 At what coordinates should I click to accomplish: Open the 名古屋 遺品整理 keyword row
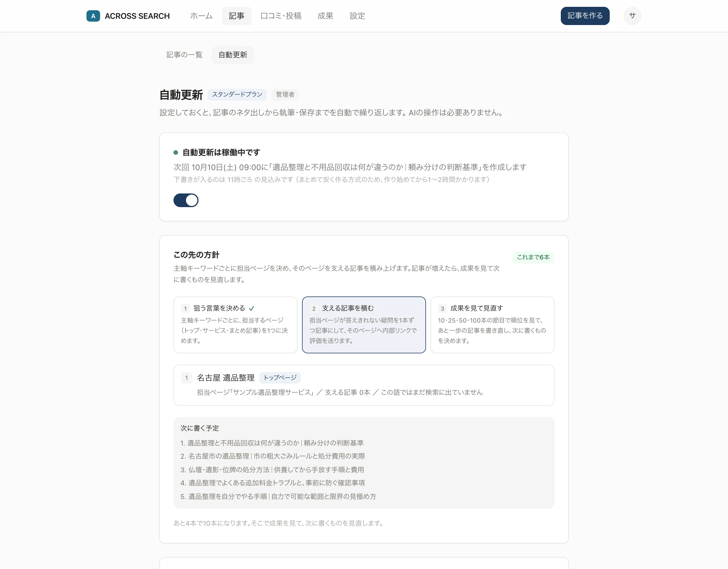[364, 385]
